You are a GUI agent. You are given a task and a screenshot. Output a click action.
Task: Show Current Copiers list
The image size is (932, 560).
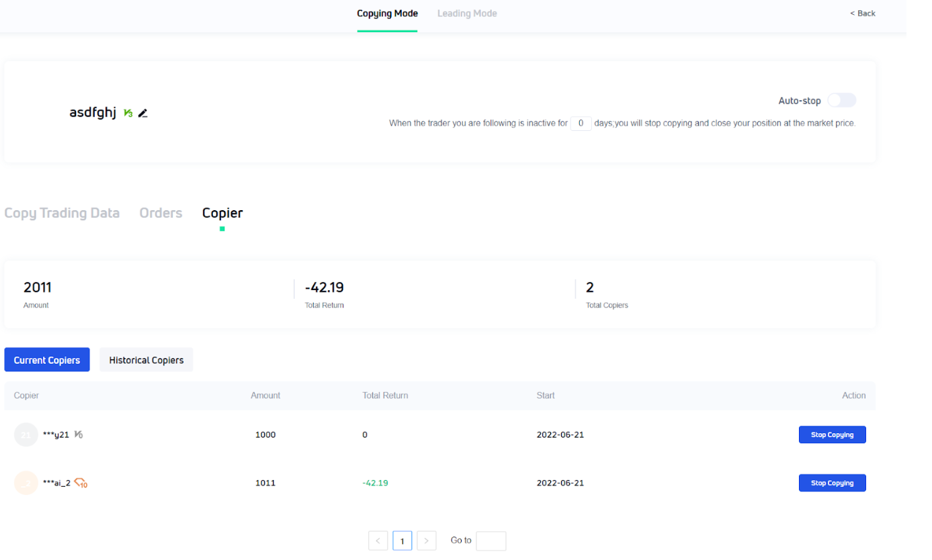(47, 360)
